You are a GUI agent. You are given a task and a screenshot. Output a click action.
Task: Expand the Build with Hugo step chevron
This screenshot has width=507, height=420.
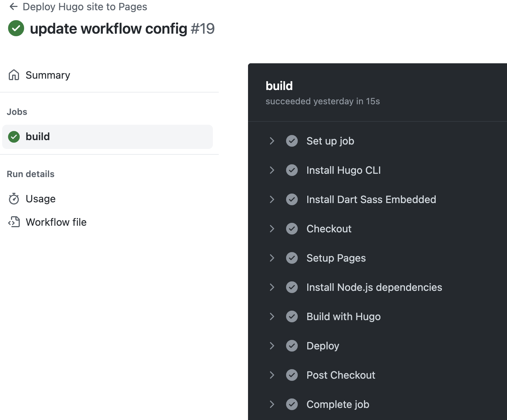[272, 316]
